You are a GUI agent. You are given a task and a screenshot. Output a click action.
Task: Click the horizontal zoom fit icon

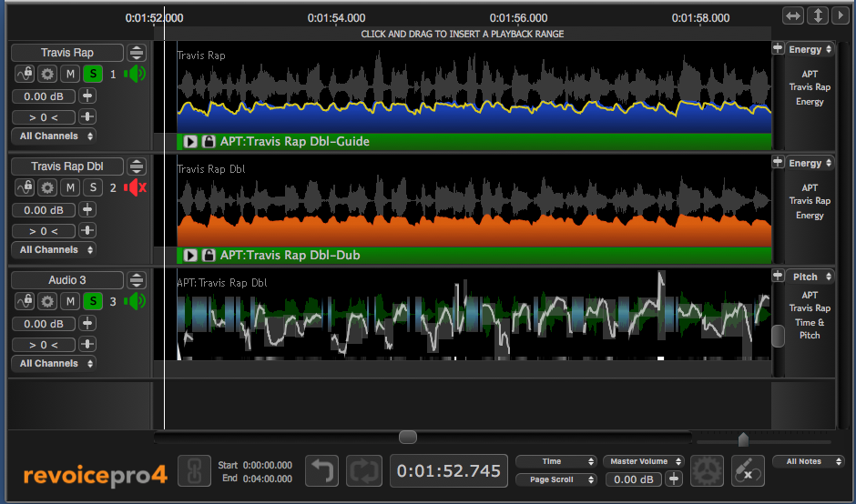point(794,16)
